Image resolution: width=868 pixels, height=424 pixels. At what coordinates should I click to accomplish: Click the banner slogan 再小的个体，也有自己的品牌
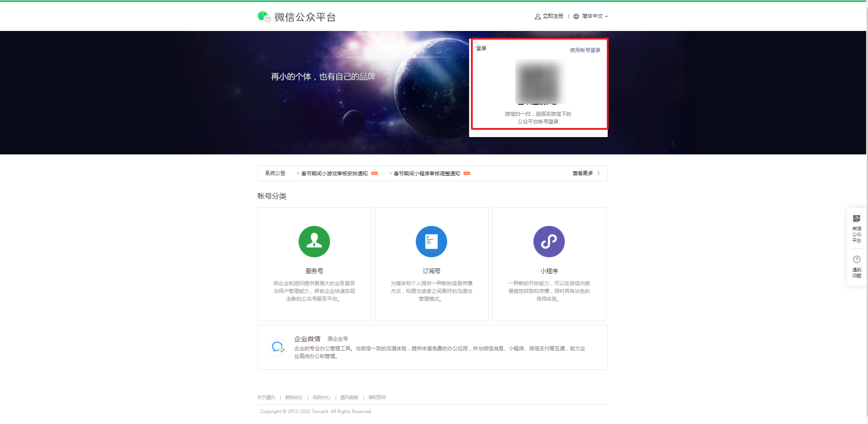pos(323,77)
